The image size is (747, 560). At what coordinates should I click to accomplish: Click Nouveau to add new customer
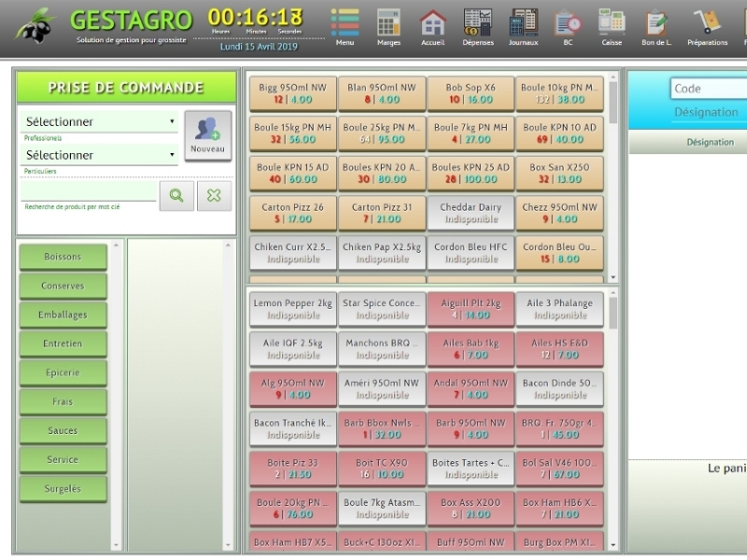point(207,135)
